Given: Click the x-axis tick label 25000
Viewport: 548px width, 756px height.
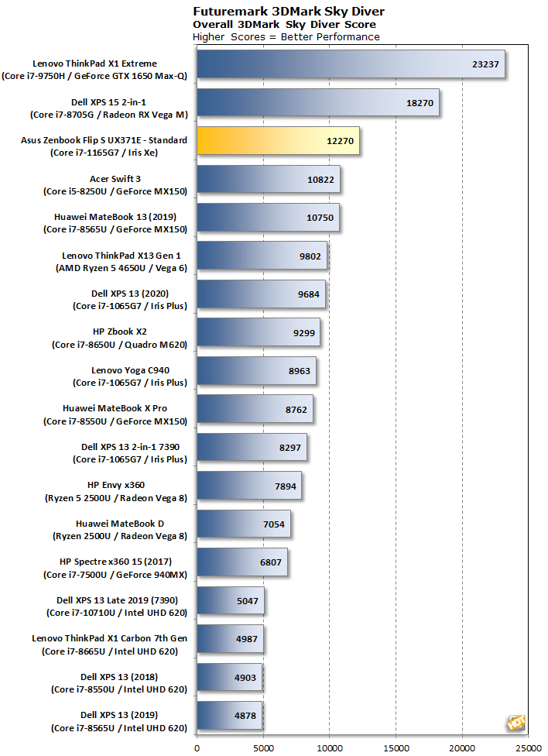Looking at the screenshot, I should (529, 748).
